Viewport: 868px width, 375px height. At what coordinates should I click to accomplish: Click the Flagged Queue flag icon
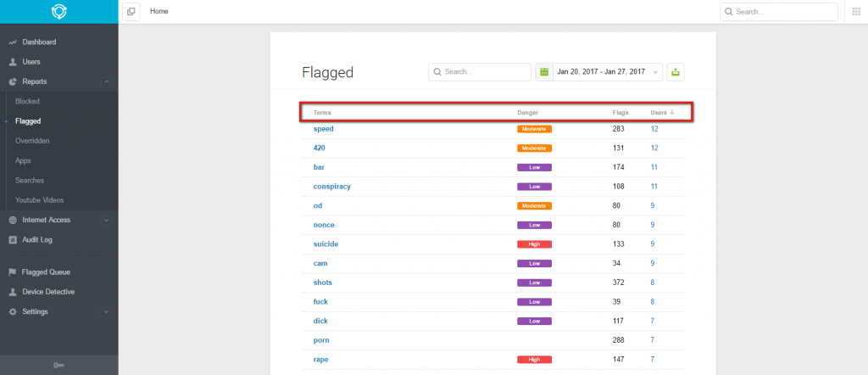[12, 272]
